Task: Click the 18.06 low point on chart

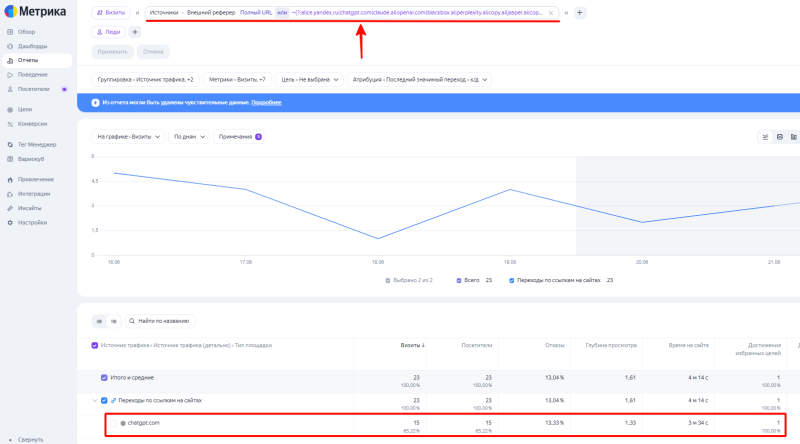Action: tap(378, 238)
